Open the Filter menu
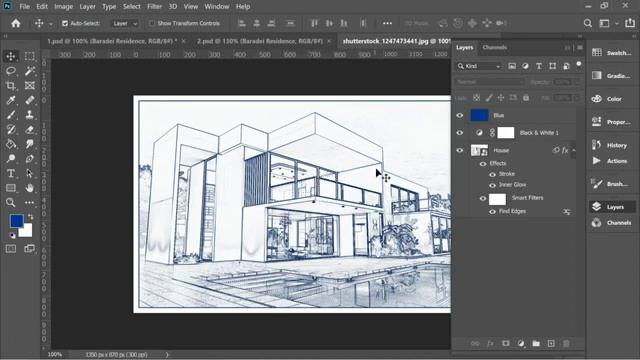Viewport: 640px width, 360px height. point(154,7)
